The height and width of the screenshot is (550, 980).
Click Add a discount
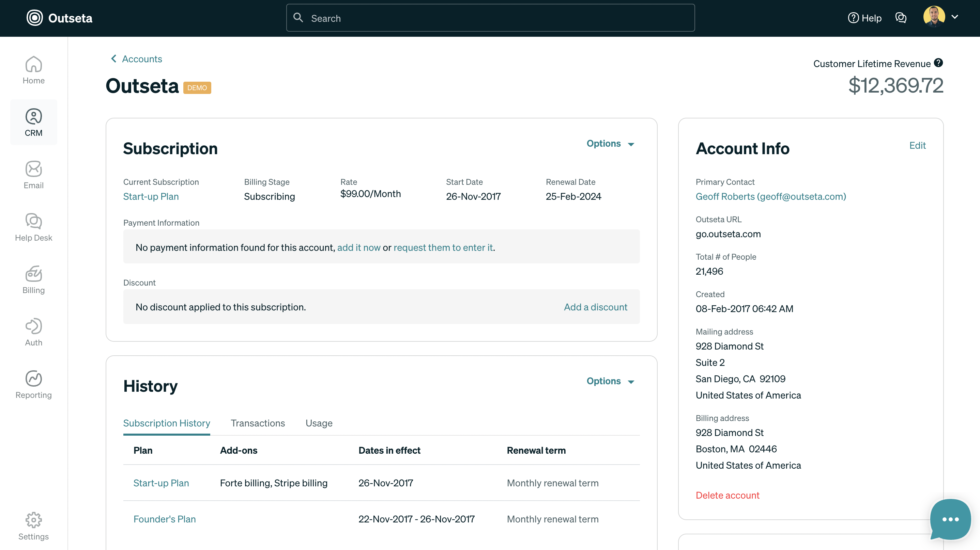pos(595,307)
